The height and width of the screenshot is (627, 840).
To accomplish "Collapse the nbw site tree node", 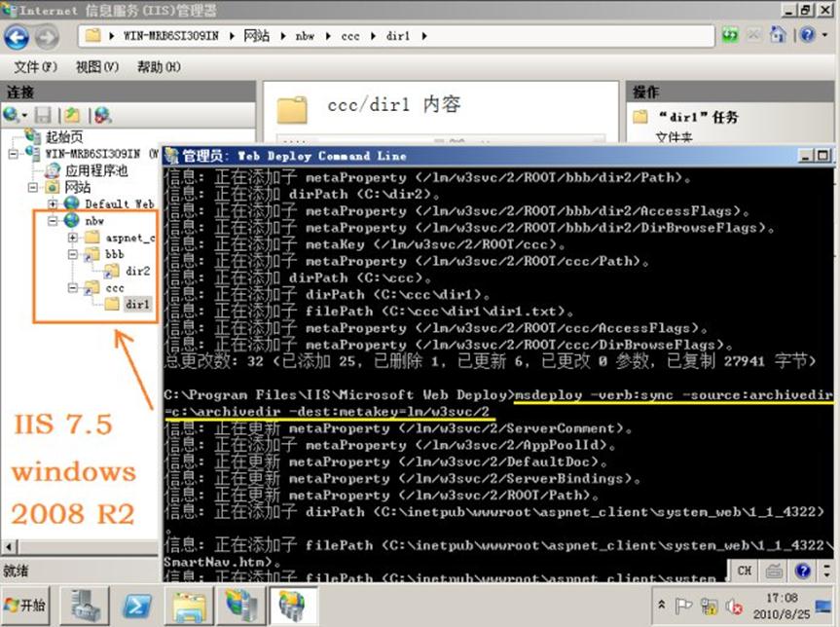I will [x=53, y=221].
